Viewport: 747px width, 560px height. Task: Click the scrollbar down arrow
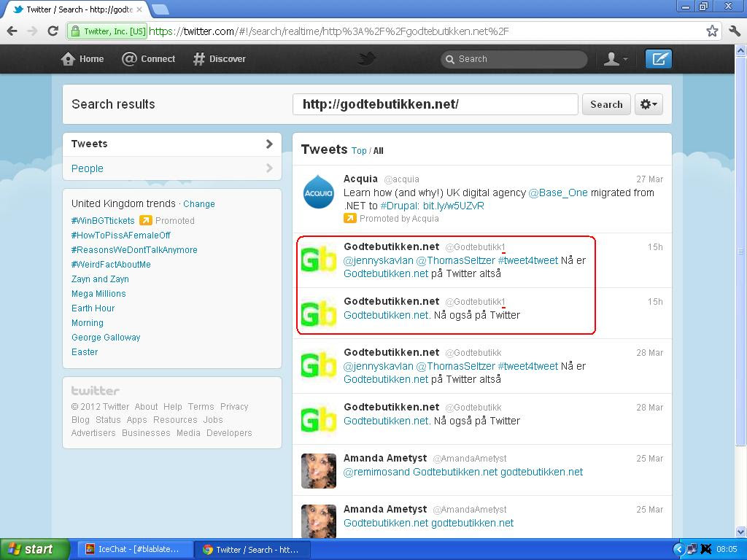click(740, 532)
